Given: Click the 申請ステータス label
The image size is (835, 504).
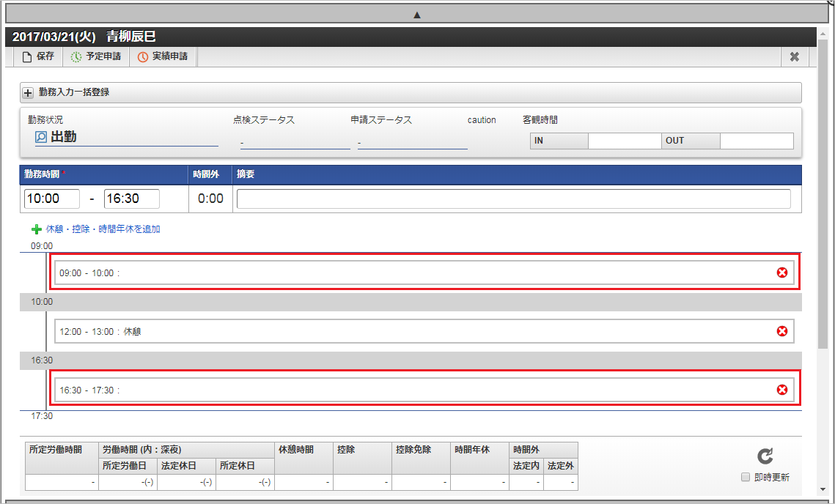Looking at the screenshot, I should (381, 120).
